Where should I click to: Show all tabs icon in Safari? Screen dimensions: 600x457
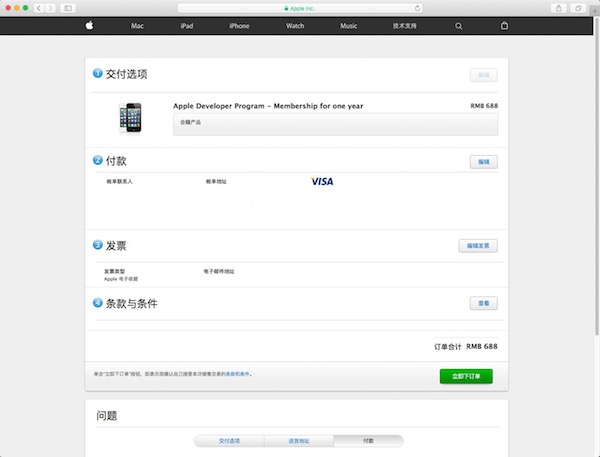click(578, 8)
